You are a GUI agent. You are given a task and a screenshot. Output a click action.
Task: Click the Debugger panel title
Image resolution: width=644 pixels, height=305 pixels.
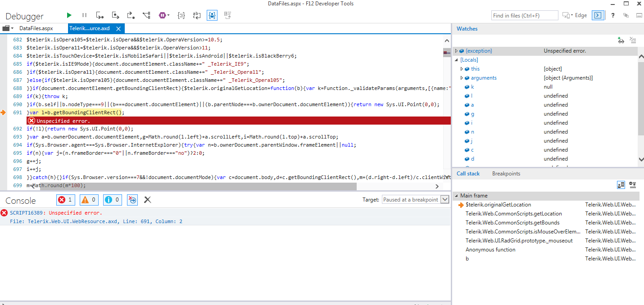click(x=24, y=16)
